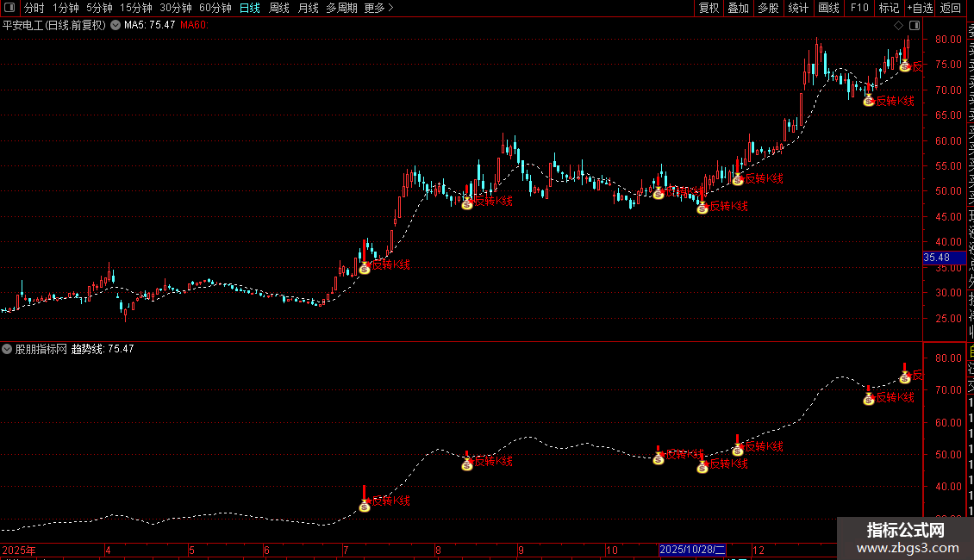The width and height of the screenshot is (974, 560).
Task: Click the 平安电工(日线 前复权) chart title
Action: pyautogui.click(x=54, y=26)
